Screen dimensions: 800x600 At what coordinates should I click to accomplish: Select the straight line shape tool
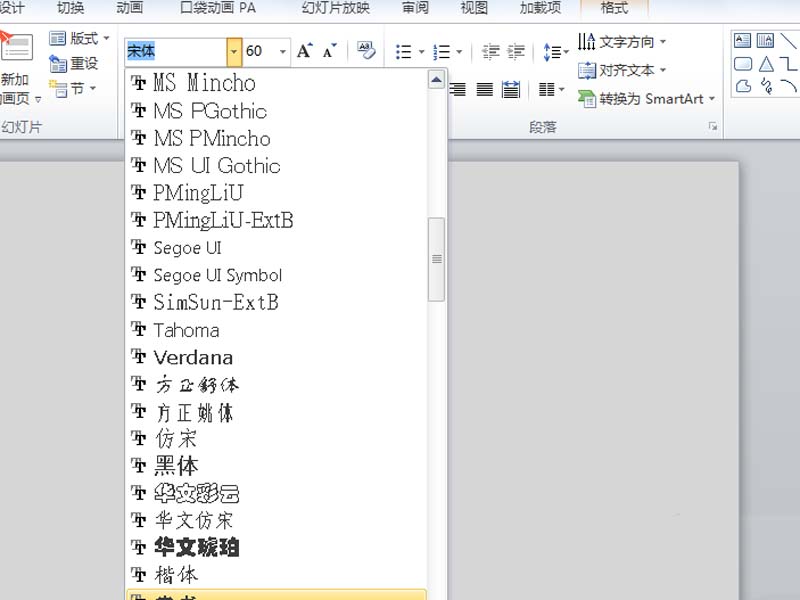(x=789, y=40)
